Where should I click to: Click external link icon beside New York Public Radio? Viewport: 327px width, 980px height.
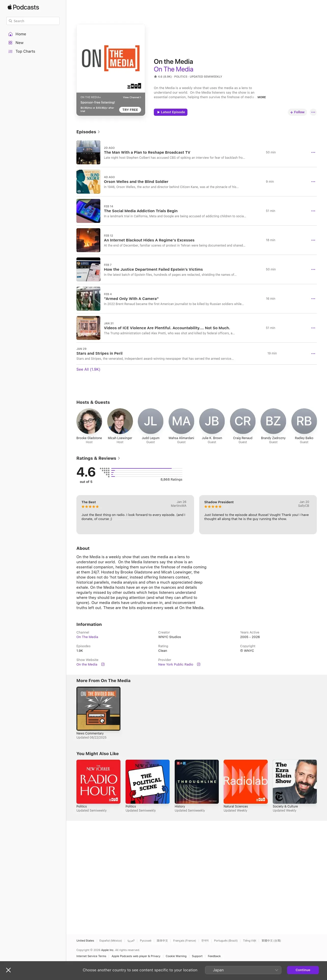pyautogui.click(x=198, y=665)
